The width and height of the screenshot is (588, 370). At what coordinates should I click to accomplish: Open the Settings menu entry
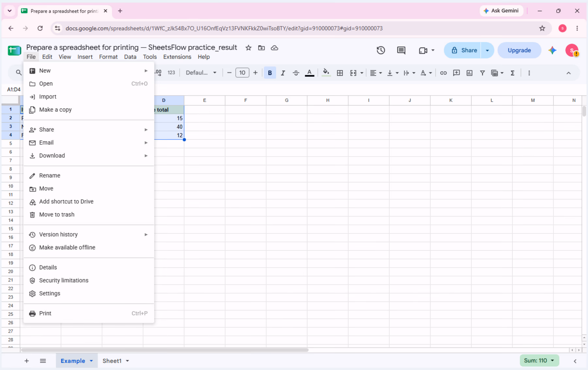coord(89,294)
